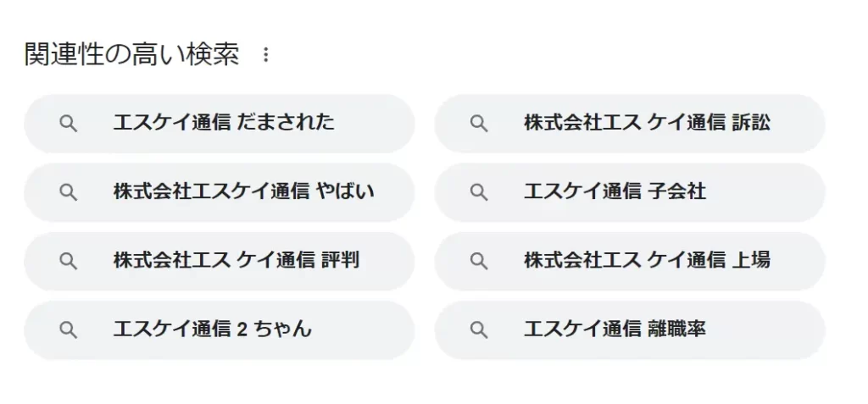Click the magnifier icon beside エスケイ通信 子会社

[x=479, y=192]
